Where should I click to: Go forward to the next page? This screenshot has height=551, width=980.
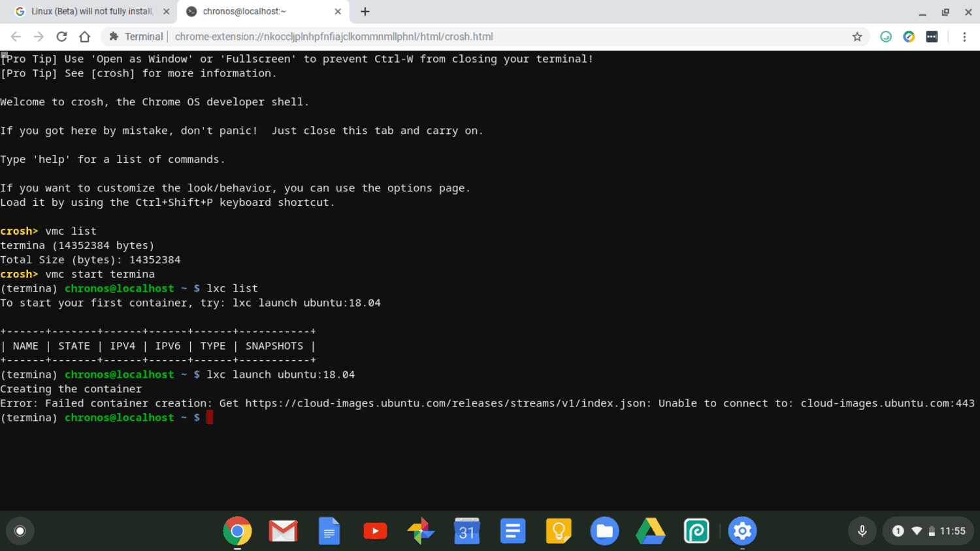click(x=39, y=37)
